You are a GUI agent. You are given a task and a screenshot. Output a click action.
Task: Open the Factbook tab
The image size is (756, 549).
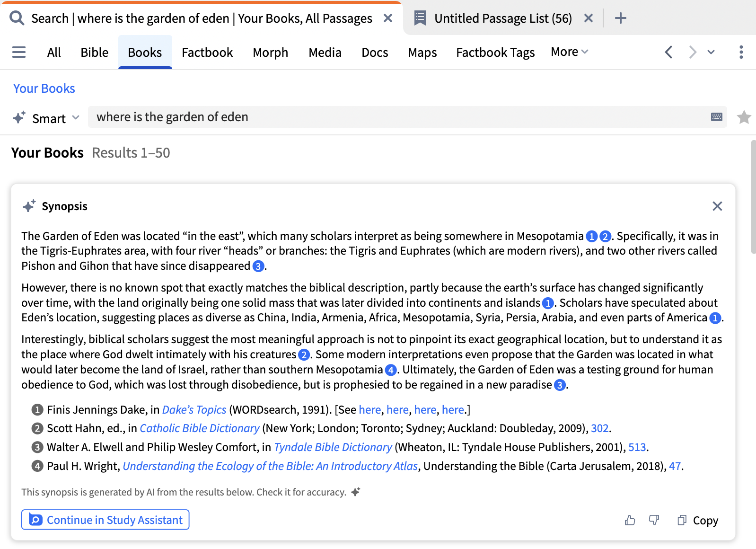pyautogui.click(x=207, y=53)
